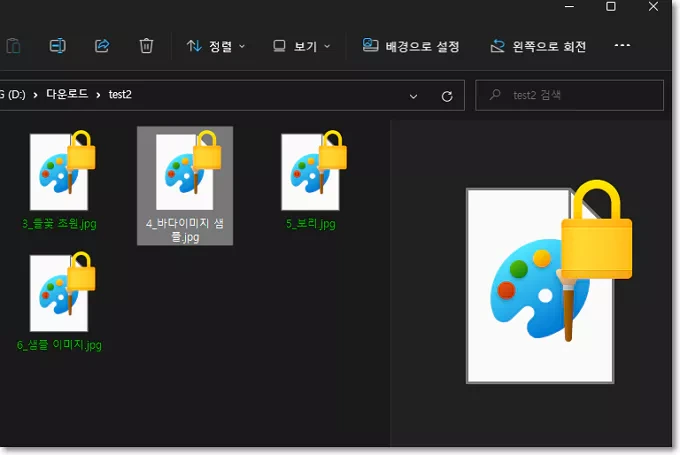Click the magnifier icon in search box
The image size is (680, 455).
(x=495, y=95)
